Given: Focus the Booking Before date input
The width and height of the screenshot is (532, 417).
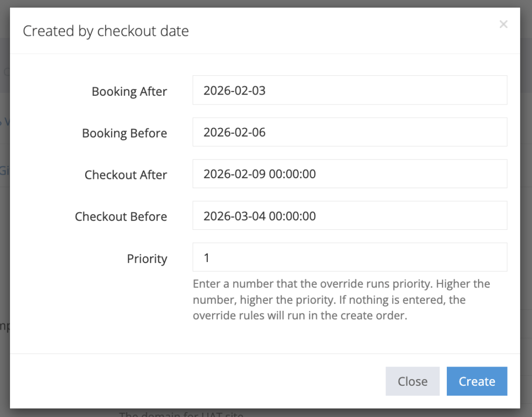Looking at the screenshot, I should 349,132.
